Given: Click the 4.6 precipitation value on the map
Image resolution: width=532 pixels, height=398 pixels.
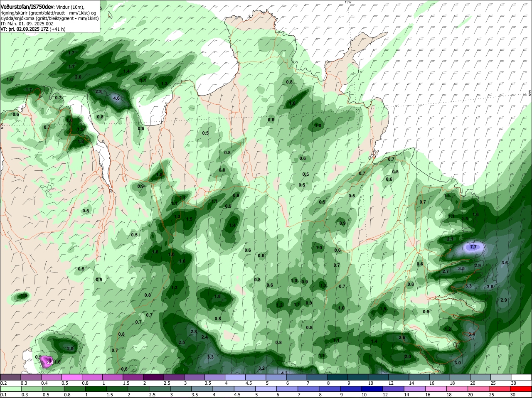Looking at the screenshot, I should pyautogui.click(x=116, y=98).
